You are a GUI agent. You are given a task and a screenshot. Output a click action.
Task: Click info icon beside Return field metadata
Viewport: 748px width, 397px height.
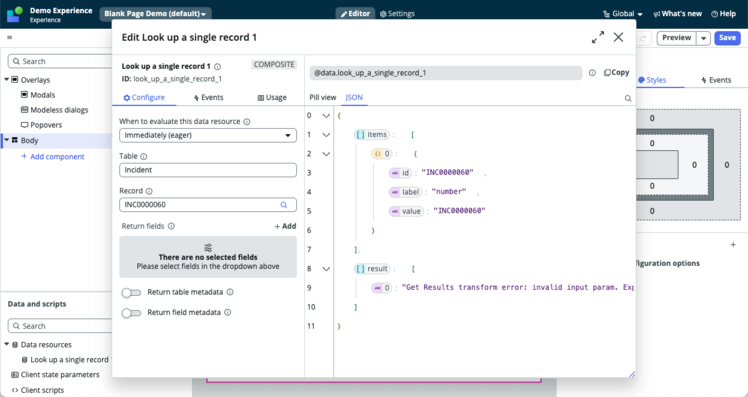pos(228,313)
